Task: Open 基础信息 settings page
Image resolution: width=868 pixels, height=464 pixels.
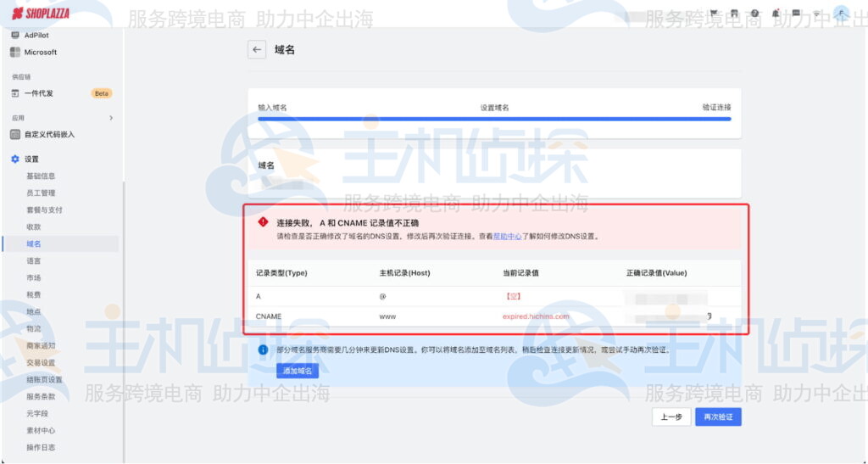Action: pos(41,176)
